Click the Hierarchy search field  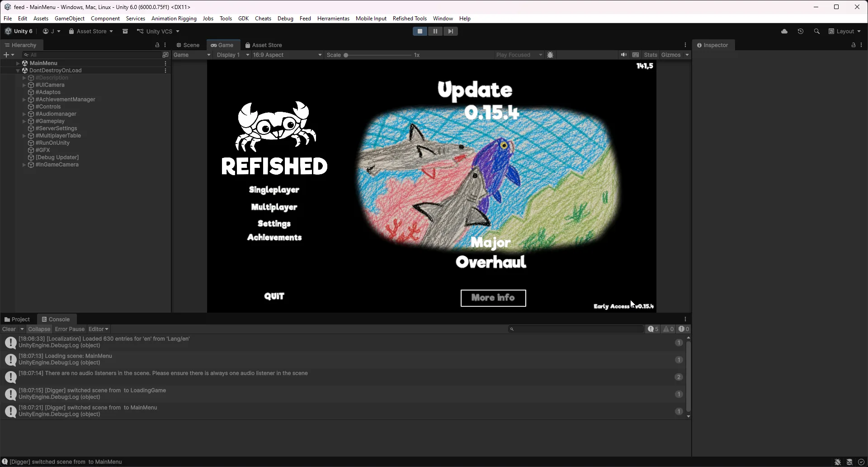[x=91, y=55]
